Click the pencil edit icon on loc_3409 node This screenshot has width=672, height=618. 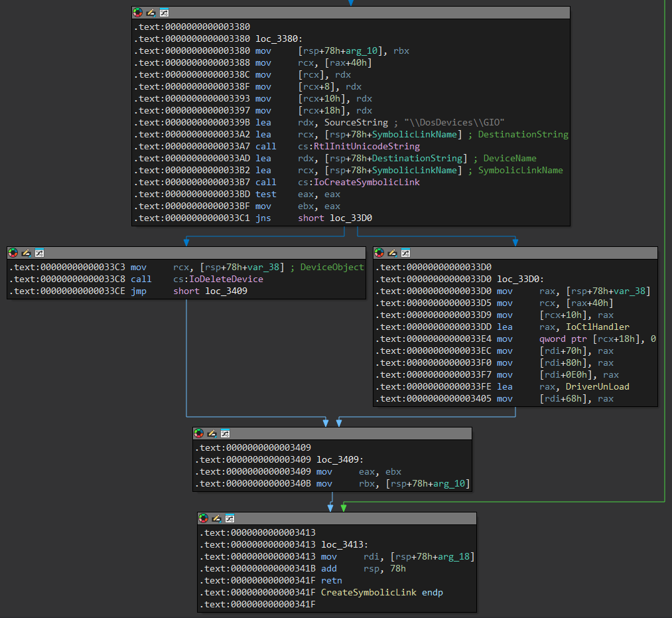click(x=212, y=433)
